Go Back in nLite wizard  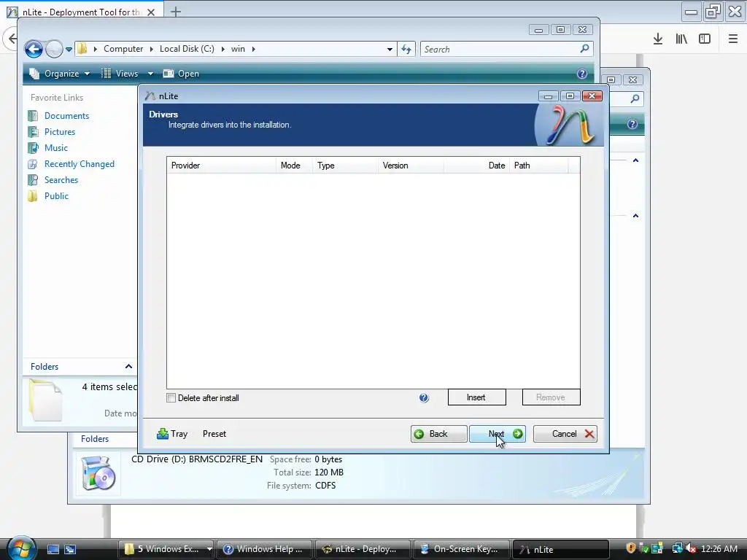438,434
